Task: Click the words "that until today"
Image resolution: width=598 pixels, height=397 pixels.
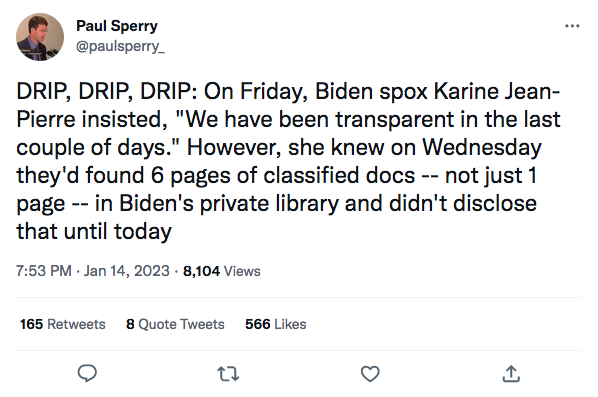Action: click(94, 231)
